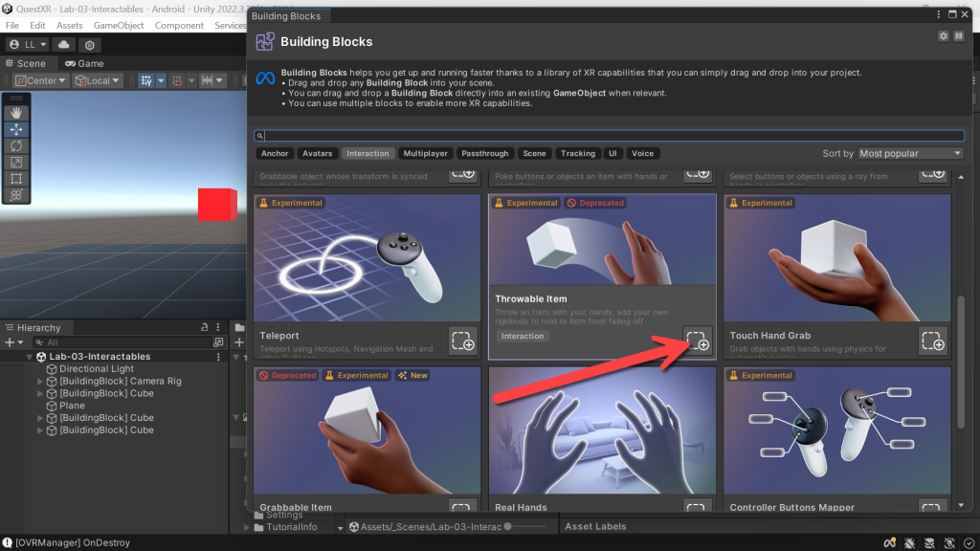Open the Edit menu
The image size is (980, 551).
(37, 26)
